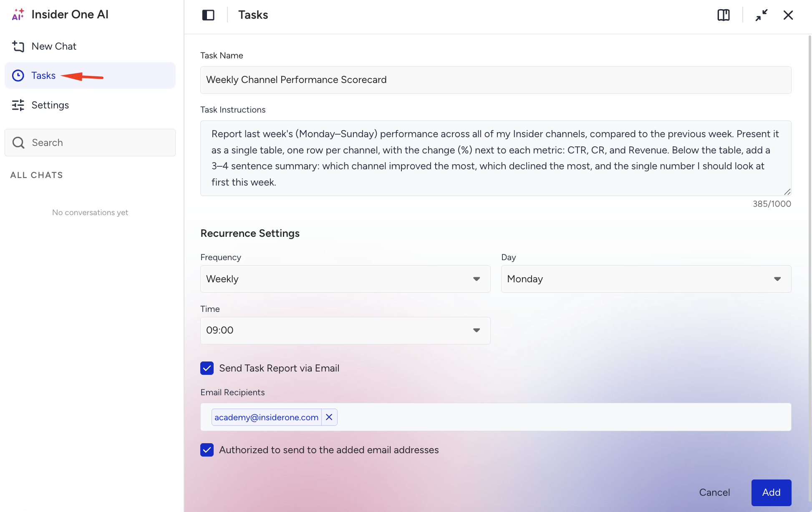Open the Day dropdown
The height and width of the screenshot is (512, 812).
(646, 279)
